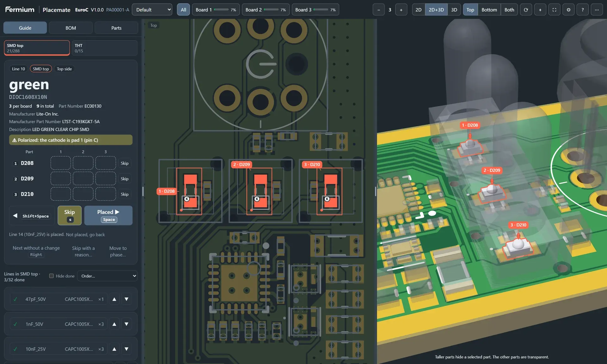Viewport: 607px width, 364px height.
Task: Move the 47pF_50V line up
Action: pyautogui.click(x=114, y=299)
